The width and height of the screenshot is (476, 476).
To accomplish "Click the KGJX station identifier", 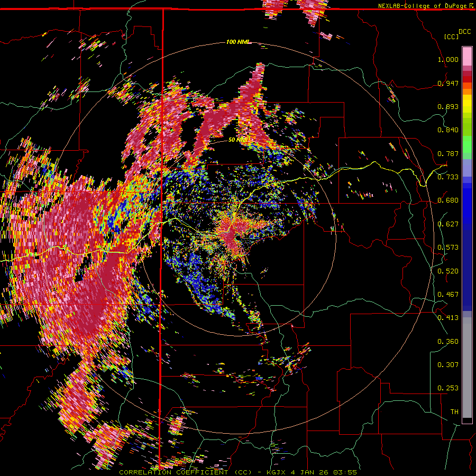I will pos(277,472).
